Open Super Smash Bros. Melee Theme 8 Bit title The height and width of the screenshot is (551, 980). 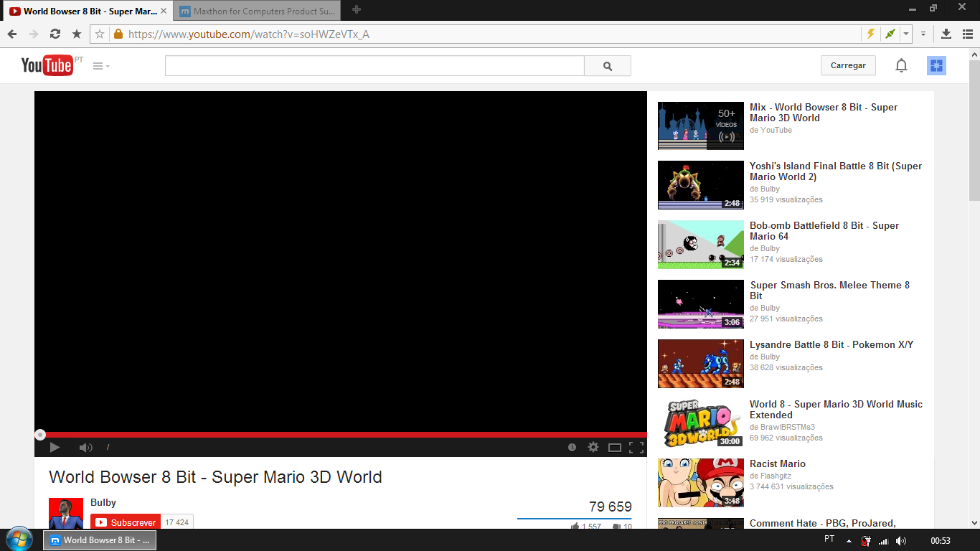pyautogui.click(x=830, y=291)
